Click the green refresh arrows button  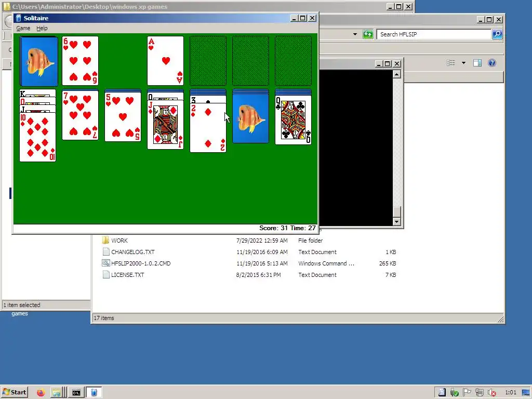(x=367, y=34)
